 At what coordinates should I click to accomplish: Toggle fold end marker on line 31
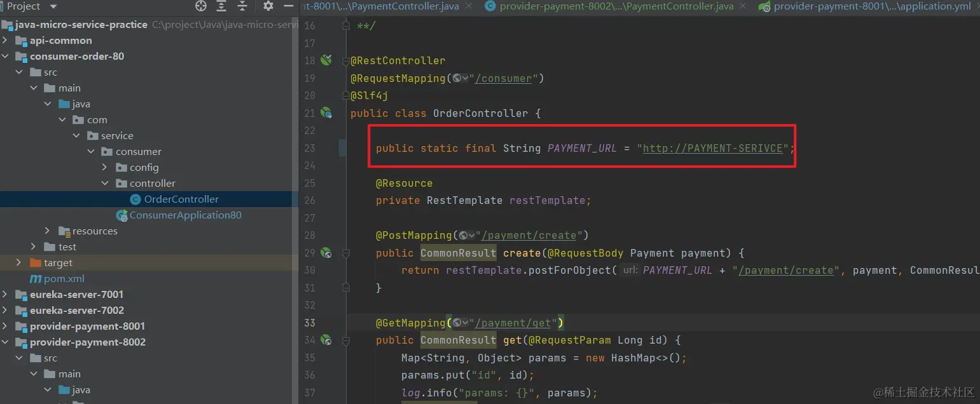click(346, 288)
